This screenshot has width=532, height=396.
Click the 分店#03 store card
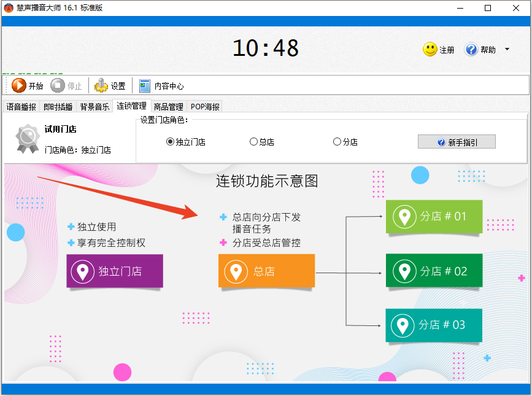434,325
